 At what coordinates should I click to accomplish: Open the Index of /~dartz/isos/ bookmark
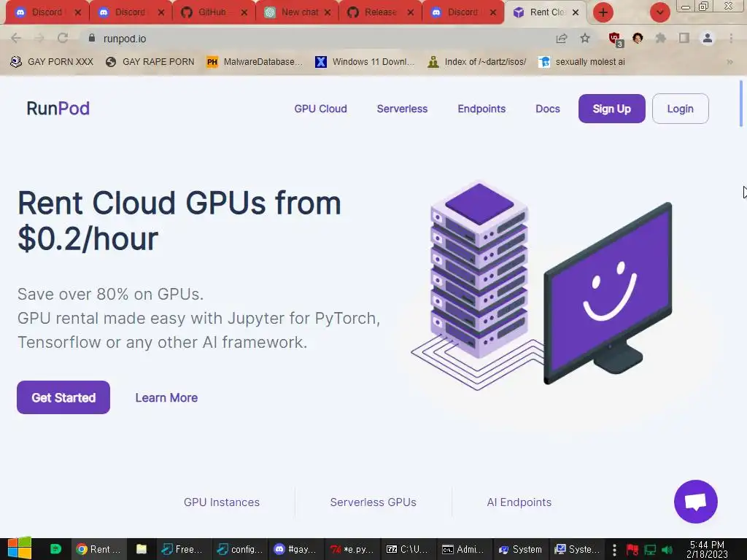tap(477, 62)
